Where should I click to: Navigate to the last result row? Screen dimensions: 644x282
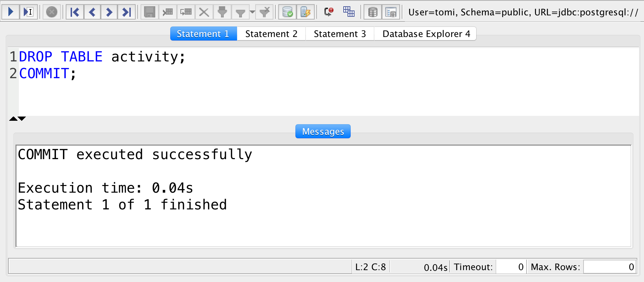coord(127,12)
